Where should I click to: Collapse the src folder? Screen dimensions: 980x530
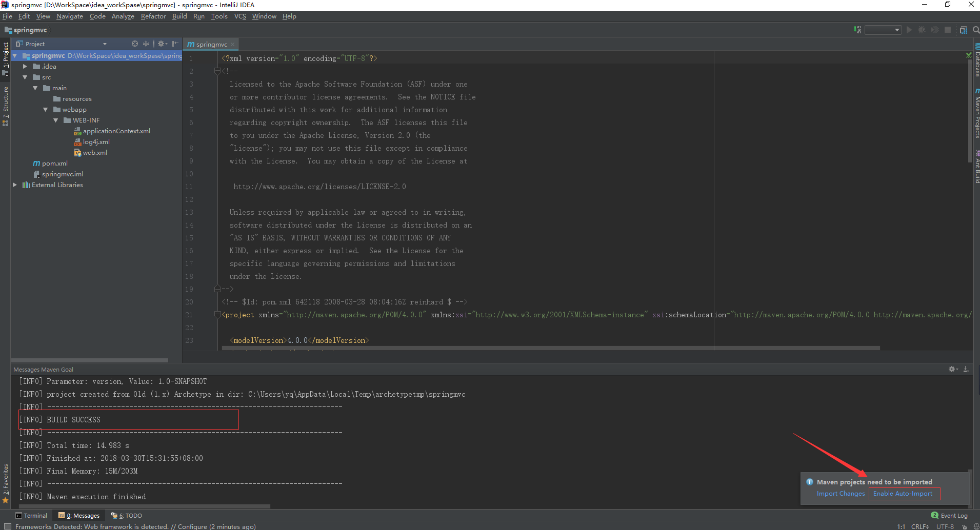(25, 77)
